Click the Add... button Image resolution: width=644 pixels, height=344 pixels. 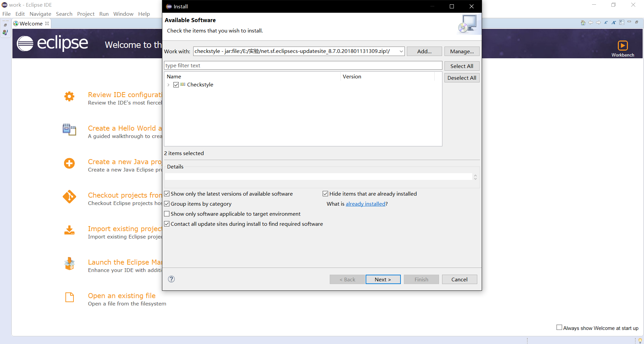pyautogui.click(x=424, y=51)
